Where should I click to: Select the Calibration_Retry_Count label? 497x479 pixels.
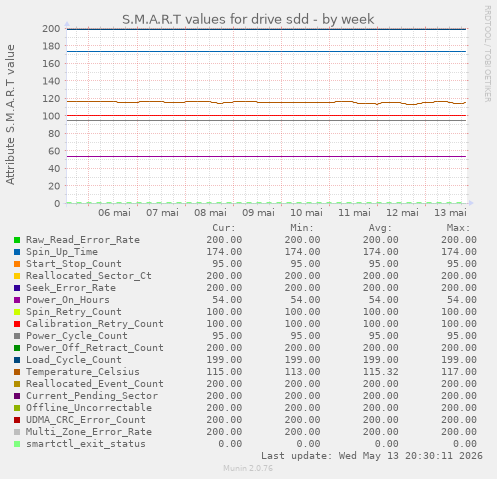coord(95,324)
